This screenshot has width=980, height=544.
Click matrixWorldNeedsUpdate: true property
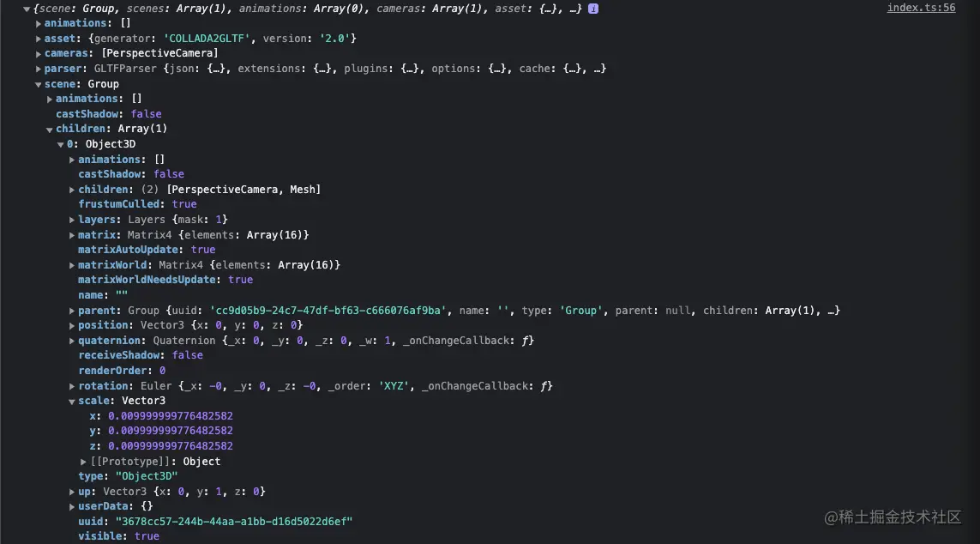pos(165,280)
